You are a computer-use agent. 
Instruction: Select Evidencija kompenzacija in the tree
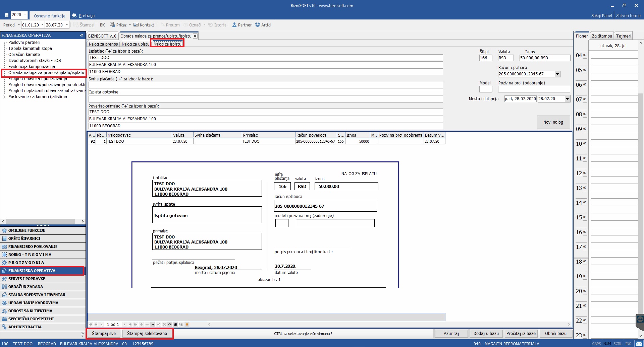(x=32, y=67)
